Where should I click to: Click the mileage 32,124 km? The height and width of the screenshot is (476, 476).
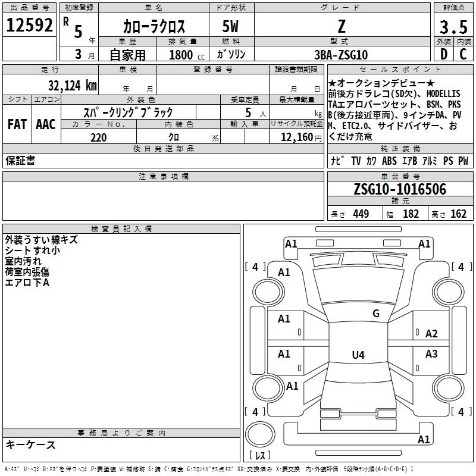73,86
